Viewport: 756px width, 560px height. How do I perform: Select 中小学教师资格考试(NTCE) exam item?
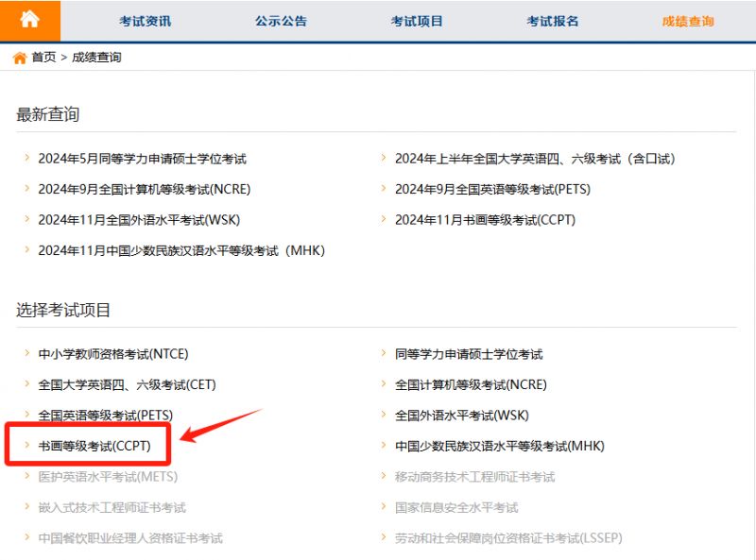(x=112, y=354)
